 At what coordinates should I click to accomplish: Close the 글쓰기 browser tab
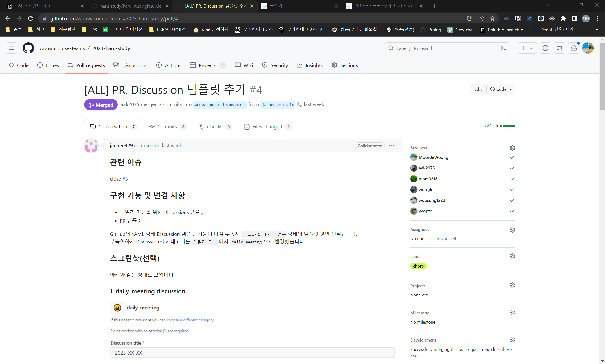point(336,6)
